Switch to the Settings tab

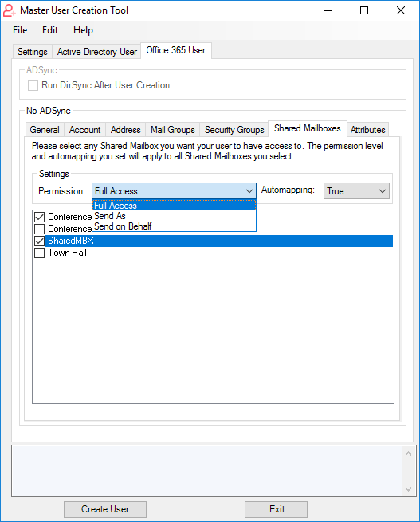[33, 52]
